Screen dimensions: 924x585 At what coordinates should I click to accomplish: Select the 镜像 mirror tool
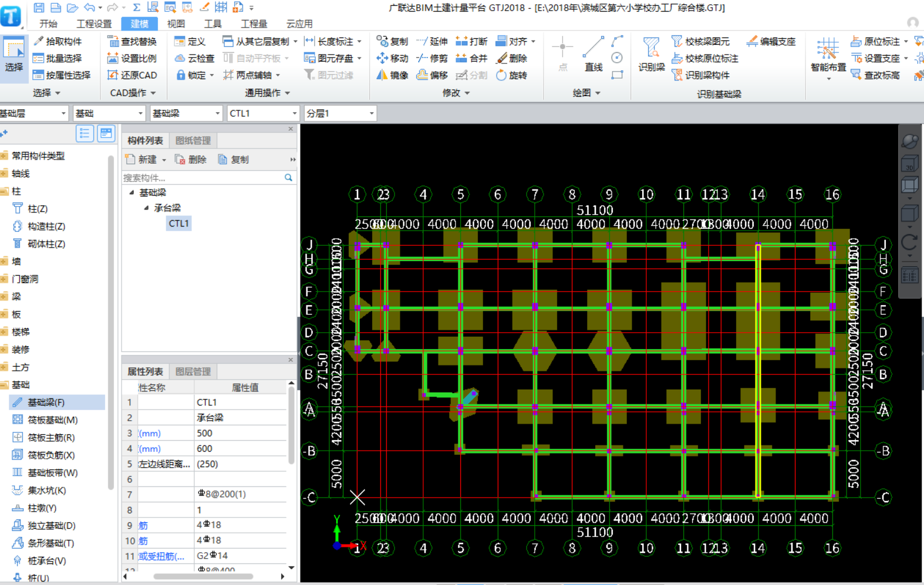[x=392, y=75]
